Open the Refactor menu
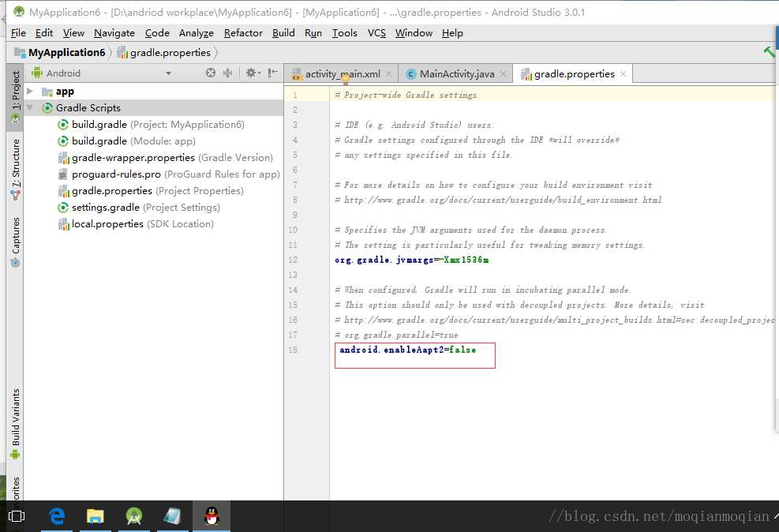The height and width of the screenshot is (532, 779). (243, 33)
